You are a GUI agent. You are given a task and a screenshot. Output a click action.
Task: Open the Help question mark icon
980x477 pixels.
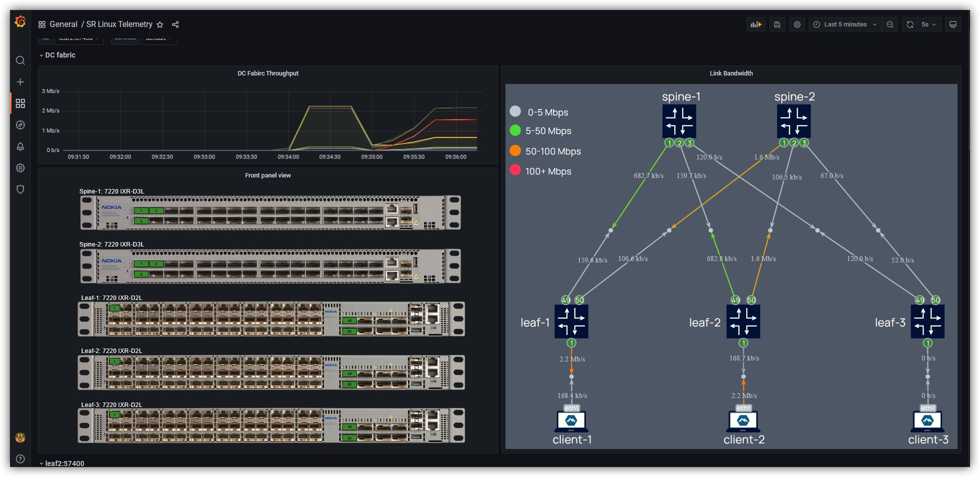coord(20,459)
